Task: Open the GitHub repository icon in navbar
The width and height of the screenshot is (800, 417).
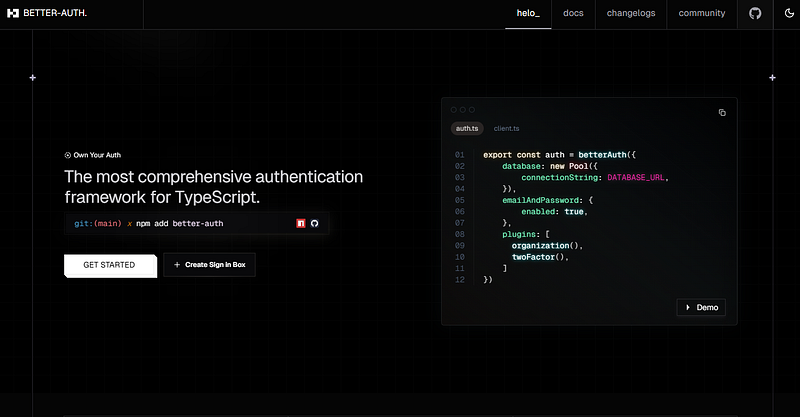Action: point(755,13)
